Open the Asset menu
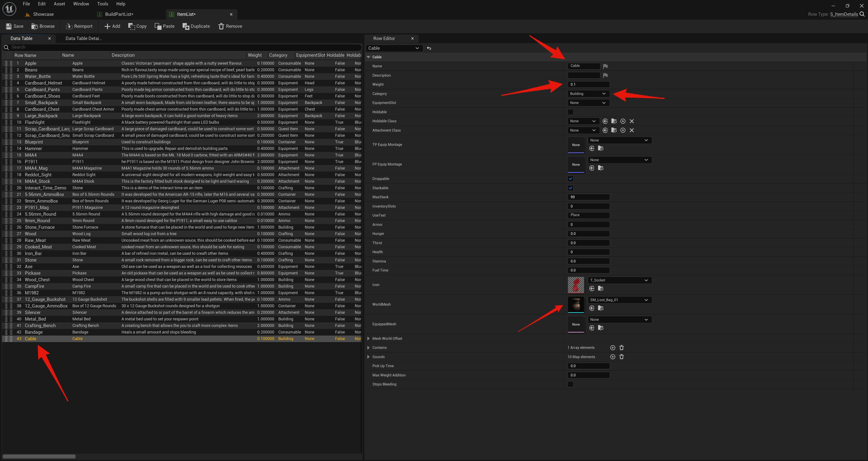Image resolution: width=868 pixels, height=461 pixels. [x=59, y=4]
